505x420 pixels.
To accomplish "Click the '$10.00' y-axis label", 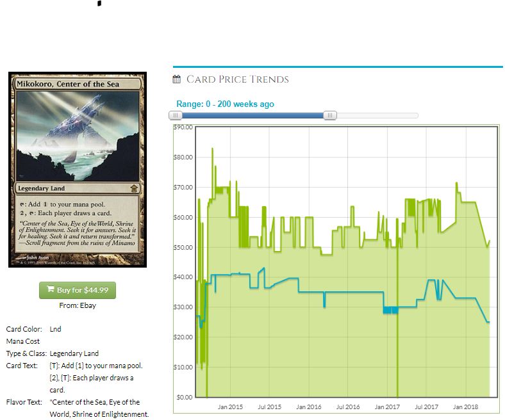I will tap(183, 367).
